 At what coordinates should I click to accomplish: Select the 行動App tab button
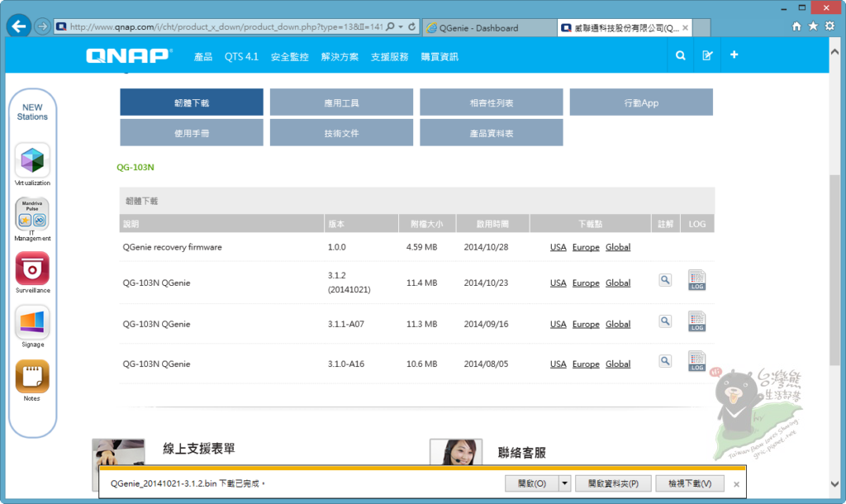point(641,102)
